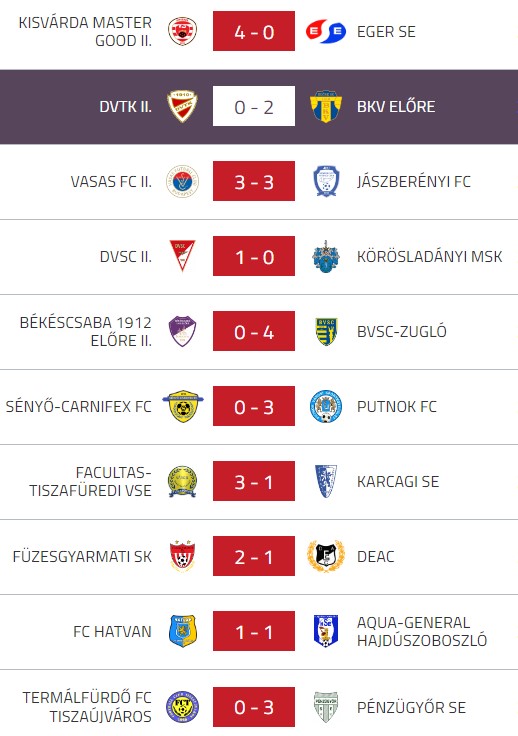Click the DVSC II. triangular logo

point(183,256)
